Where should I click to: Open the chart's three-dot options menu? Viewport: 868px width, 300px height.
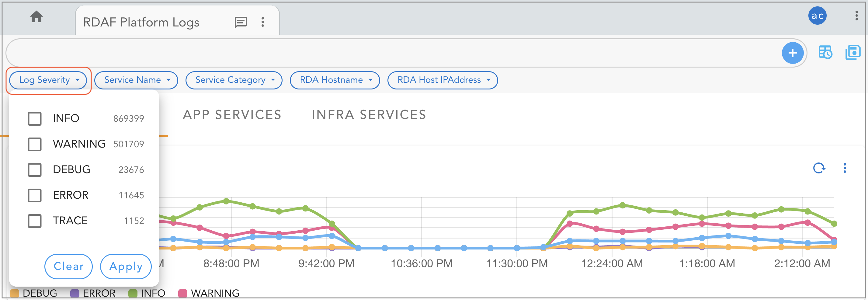pos(844,168)
